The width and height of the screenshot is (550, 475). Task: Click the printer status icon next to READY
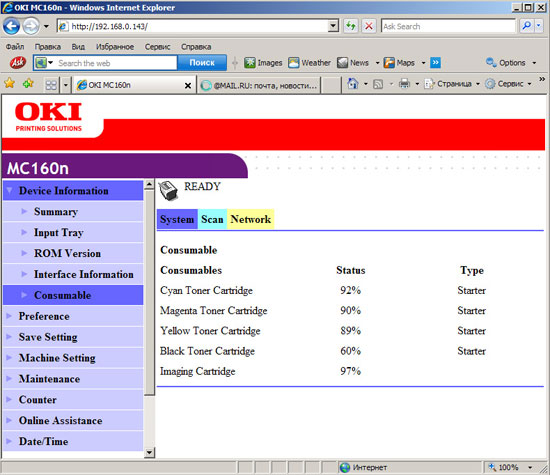point(168,191)
